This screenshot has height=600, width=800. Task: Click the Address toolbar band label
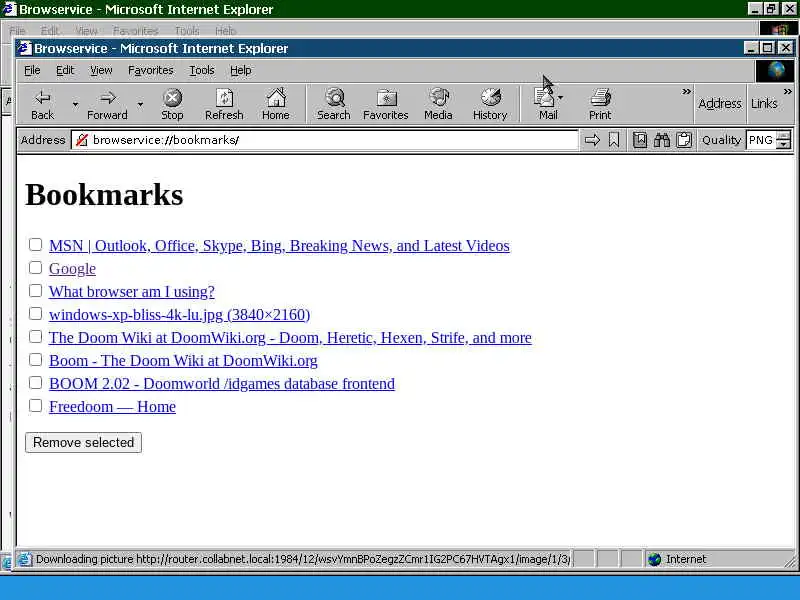[720, 104]
